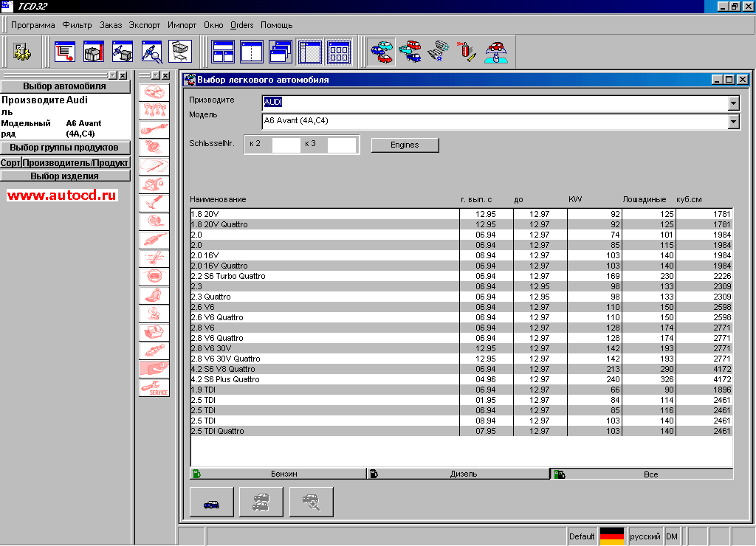The image size is (756, 546).
Task: Click the Производитель/Продукт button
Action: pos(76,162)
